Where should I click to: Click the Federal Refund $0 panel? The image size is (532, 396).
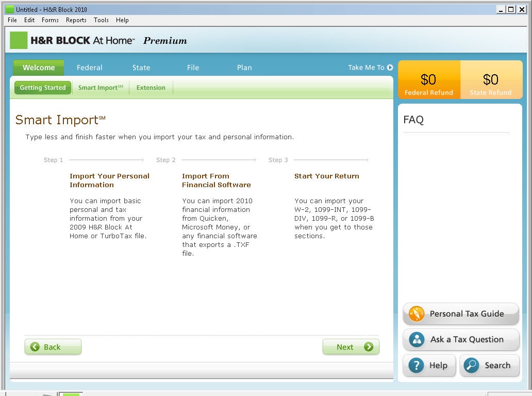point(429,80)
